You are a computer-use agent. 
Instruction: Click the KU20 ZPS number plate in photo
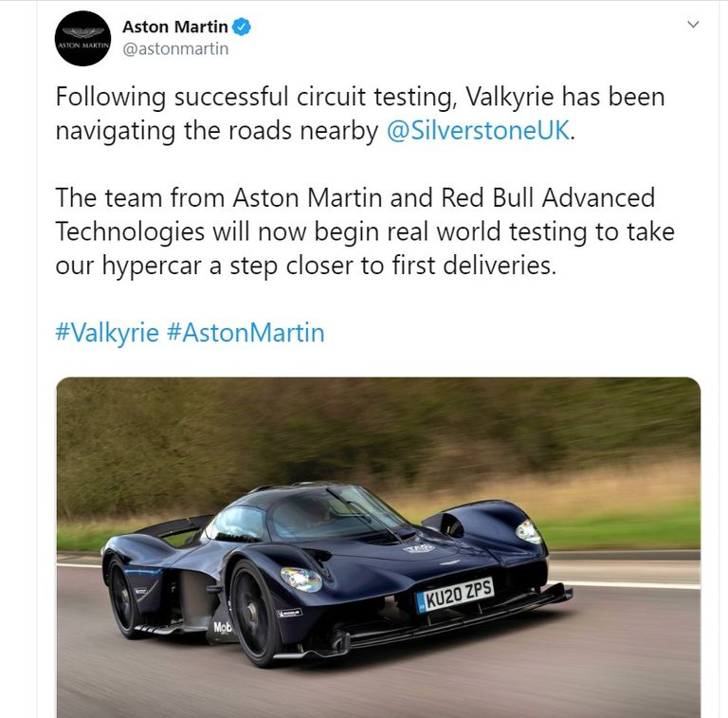click(x=455, y=595)
